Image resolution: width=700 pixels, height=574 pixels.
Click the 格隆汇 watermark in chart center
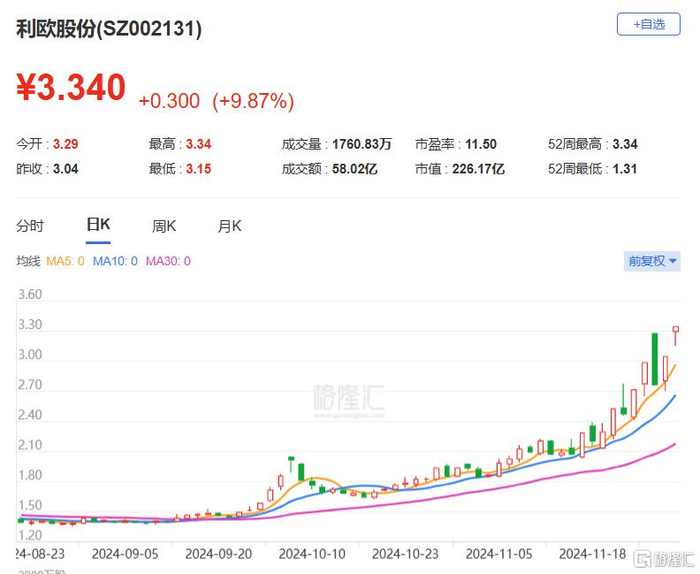pos(349,399)
